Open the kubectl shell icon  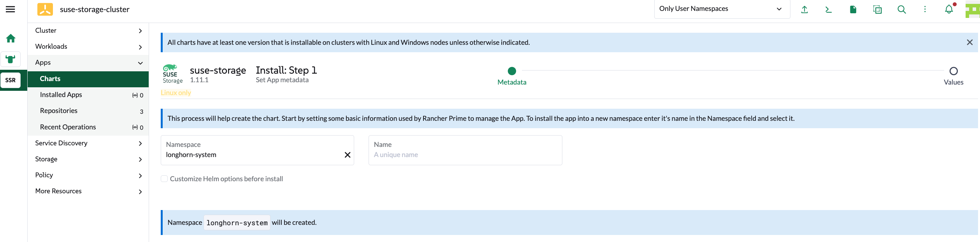pyautogui.click(x=828, y=9)
